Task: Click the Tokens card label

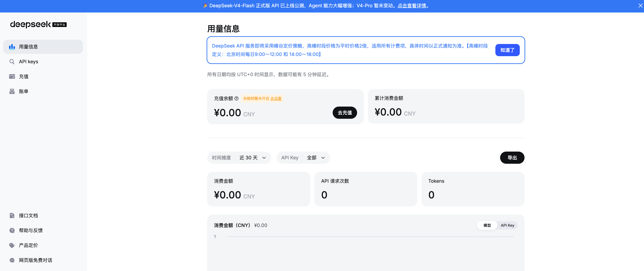Action: click(436, 181)
